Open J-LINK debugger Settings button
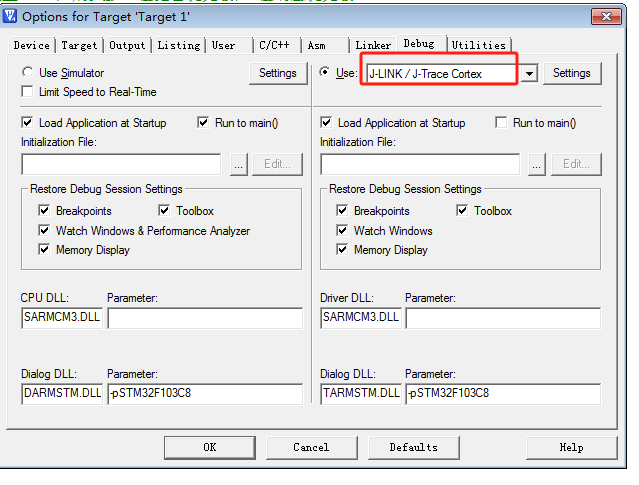 point(572,73)
